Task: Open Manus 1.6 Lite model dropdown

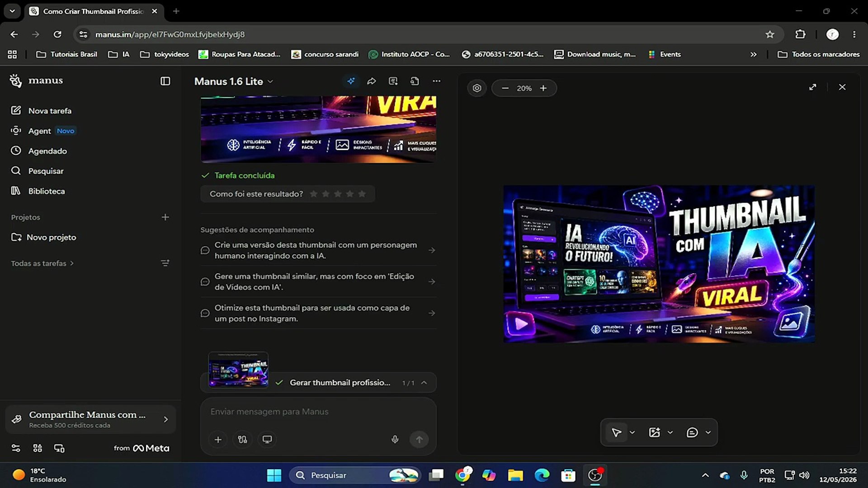Action: click(234, 81)
